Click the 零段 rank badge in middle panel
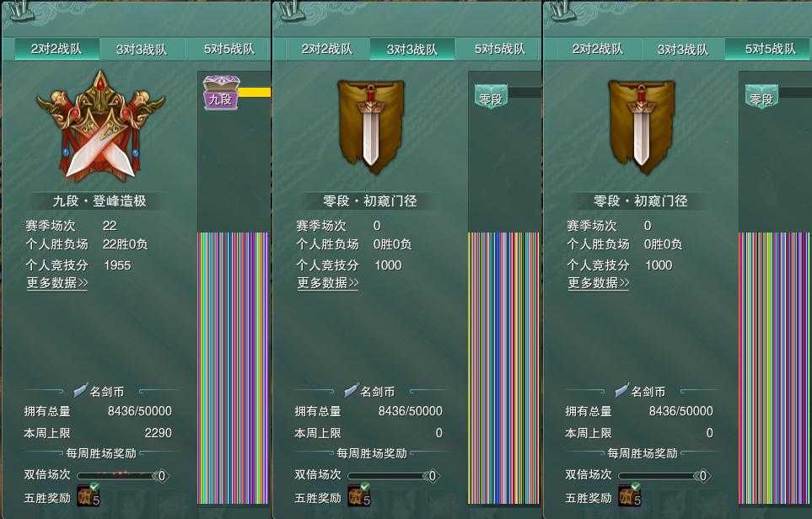The image size is (812, 519). tap(492, 97)
